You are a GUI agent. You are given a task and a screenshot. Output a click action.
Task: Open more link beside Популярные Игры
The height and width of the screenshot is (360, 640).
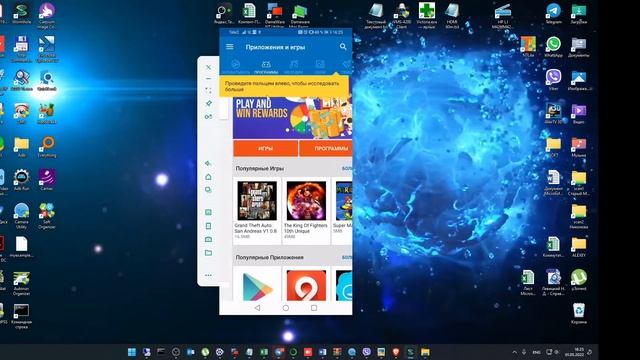pyautogui.click(x=347, y=168)
